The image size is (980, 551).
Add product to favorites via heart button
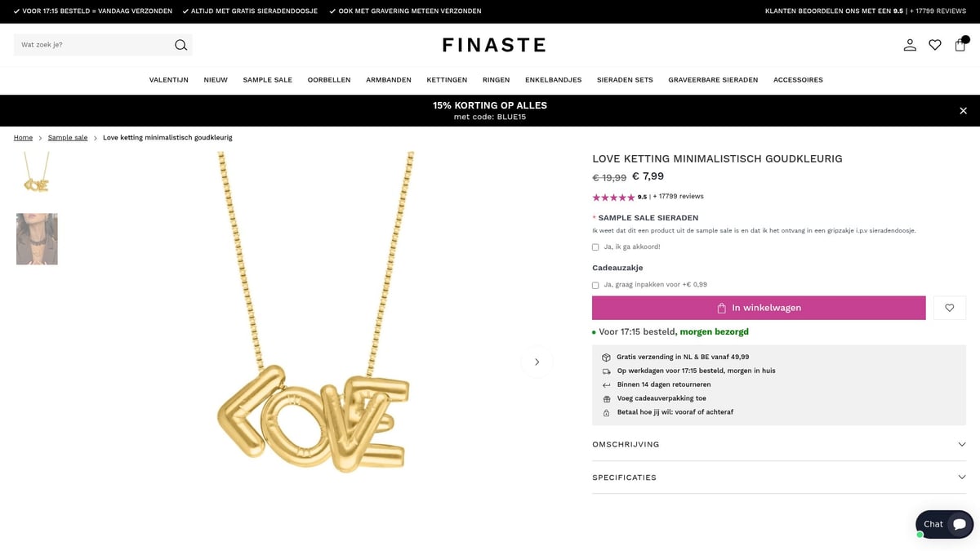[949, 308]
